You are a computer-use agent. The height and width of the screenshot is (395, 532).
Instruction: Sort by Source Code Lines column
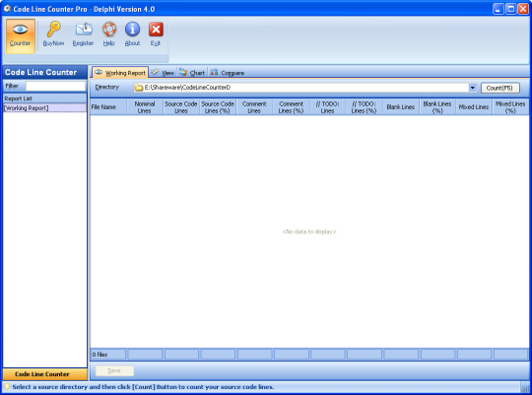pyautogui.click(x=181, y=107)
